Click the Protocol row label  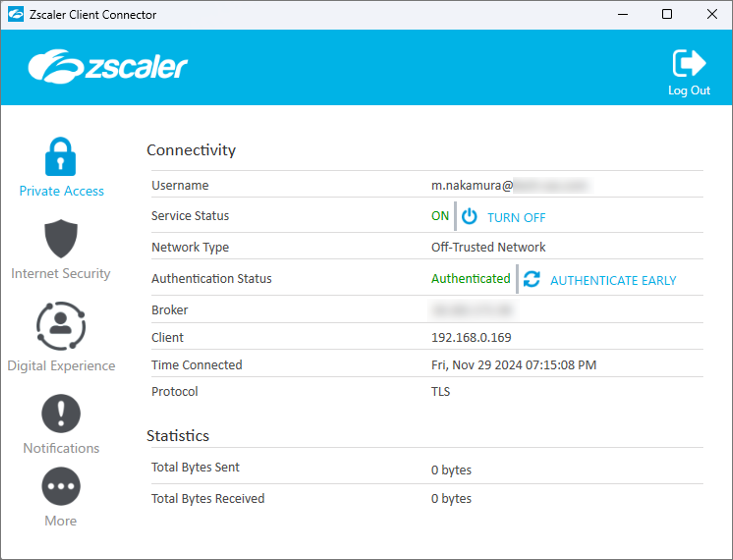pyautogui.click(x=175, y=391)
